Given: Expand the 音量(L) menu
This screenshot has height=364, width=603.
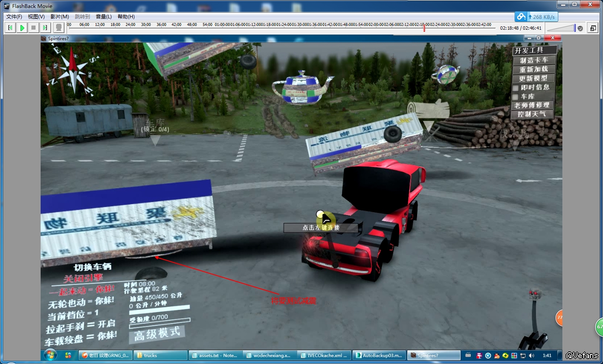Looking at the screenshot, I should (103, 17).
